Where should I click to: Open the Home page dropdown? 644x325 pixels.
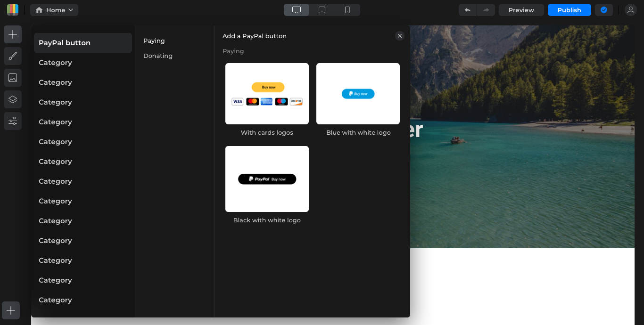(x=54, y=10)
